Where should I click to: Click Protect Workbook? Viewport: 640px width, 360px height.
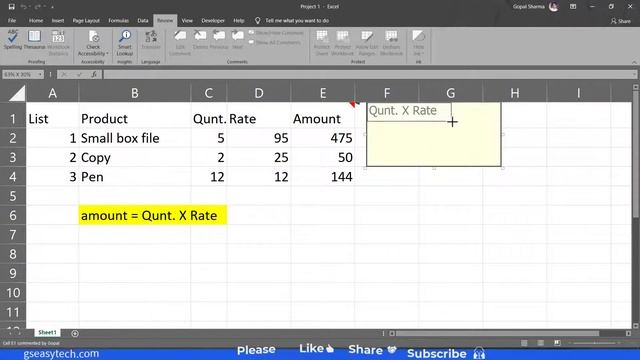tap(342, 42)
